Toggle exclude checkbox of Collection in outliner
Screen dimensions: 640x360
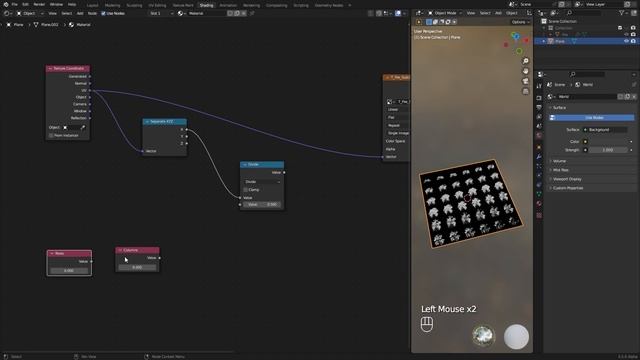620,28
